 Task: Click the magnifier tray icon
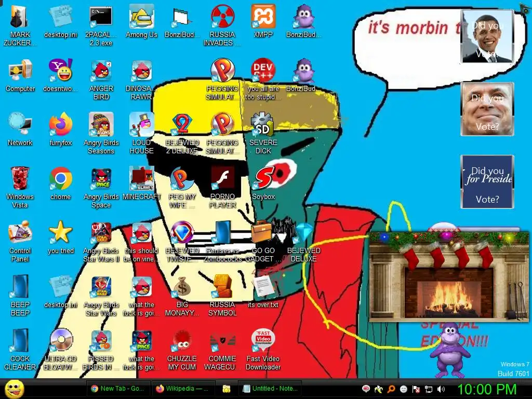pyautogui.click(x=391, y=389)
